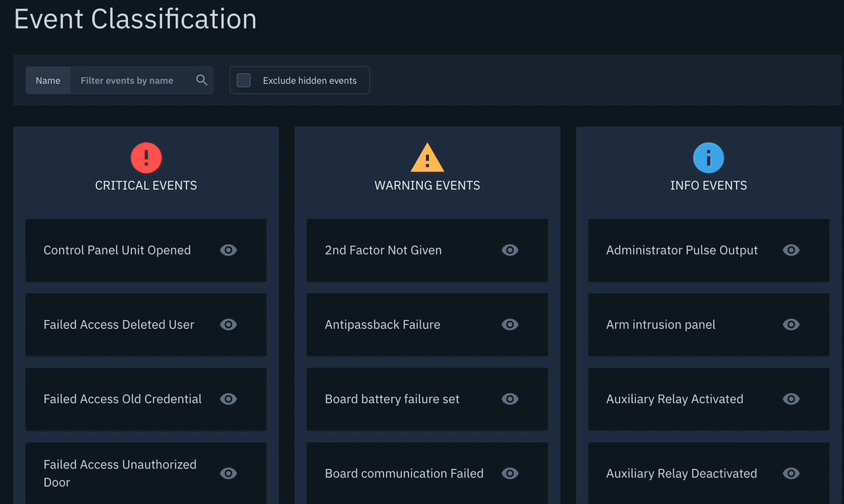
Task: Click the Exclude hidden events label
Action: pos(310,81)
